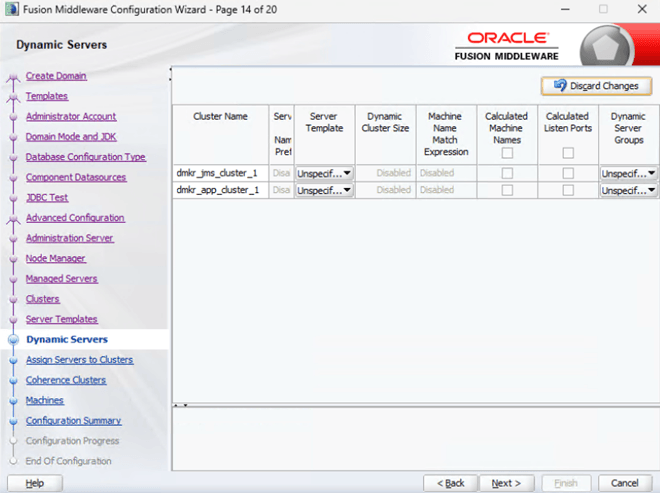Open Clusters step
The width and height of the screenshot is (660, 493).
[43, 299]
